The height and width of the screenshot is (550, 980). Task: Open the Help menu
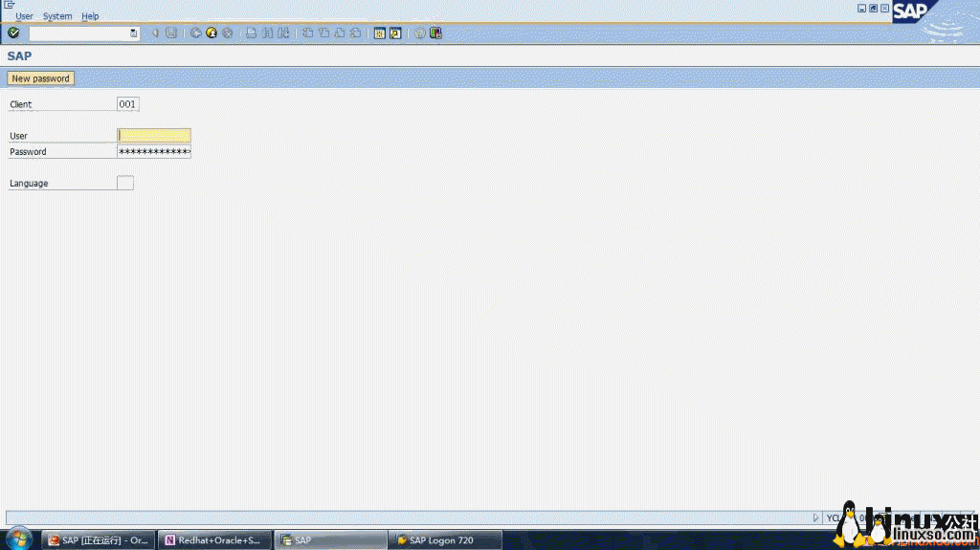tap(90, 16)
